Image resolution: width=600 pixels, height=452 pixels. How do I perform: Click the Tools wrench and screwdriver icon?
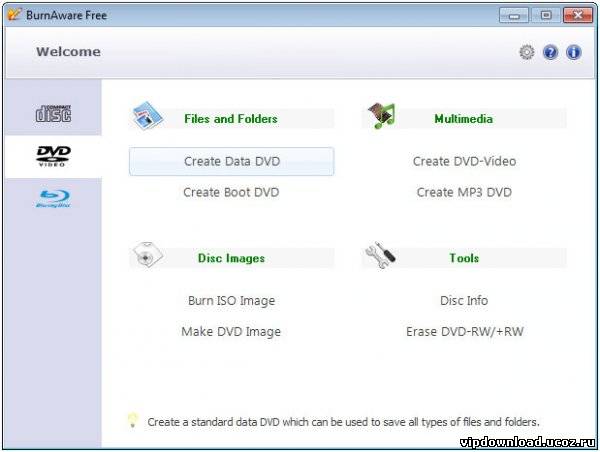pos(380,255)
